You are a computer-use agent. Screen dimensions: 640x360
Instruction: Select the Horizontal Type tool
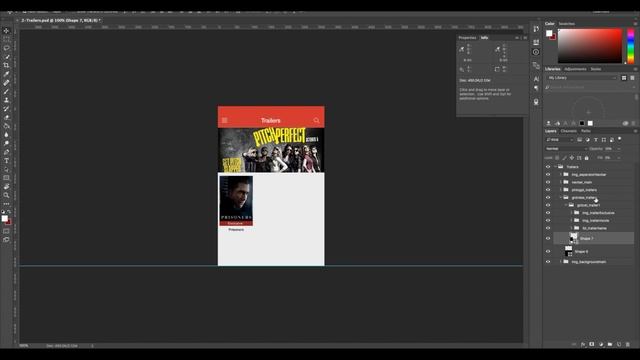(6, 161)
